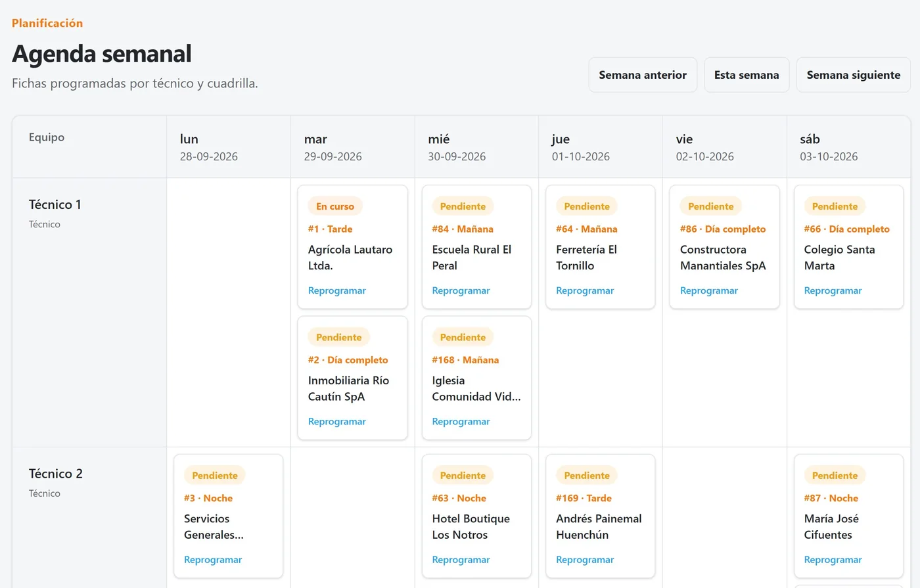Viewport: 920px width, 588px height.
Task: Select the María José Cifuentes title
Action: click(x=832, y=527)
